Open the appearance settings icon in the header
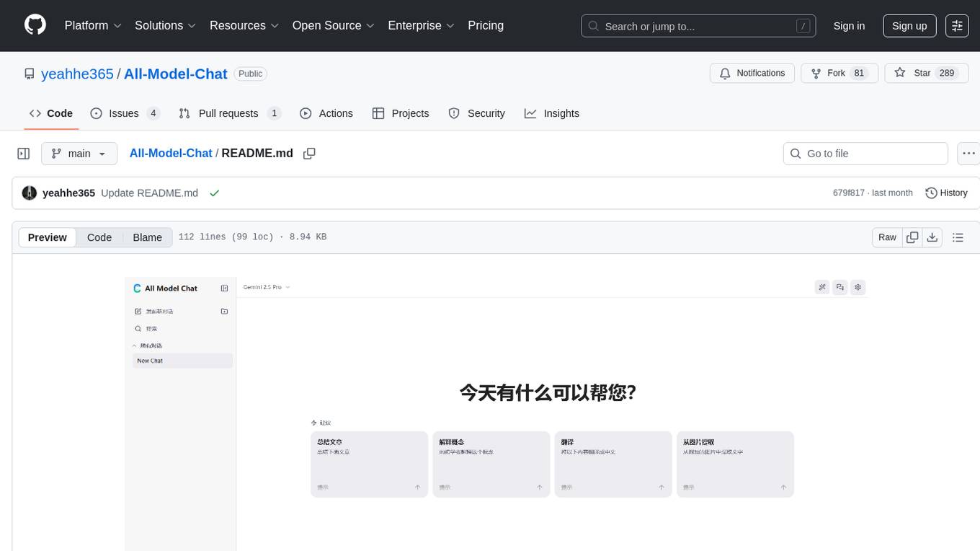 [x=957, y=26]
